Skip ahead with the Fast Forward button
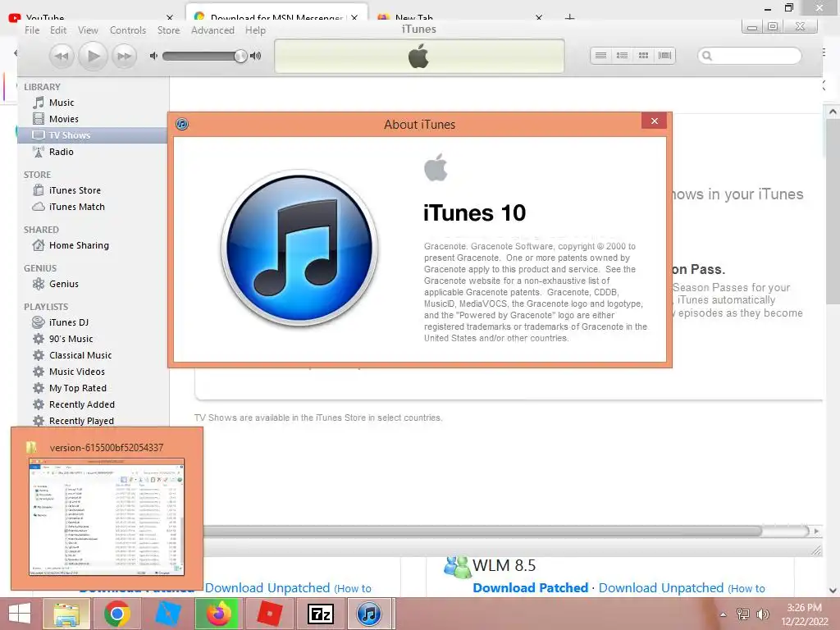This screenshot has width=840, height=630. [x=125, y=56]
